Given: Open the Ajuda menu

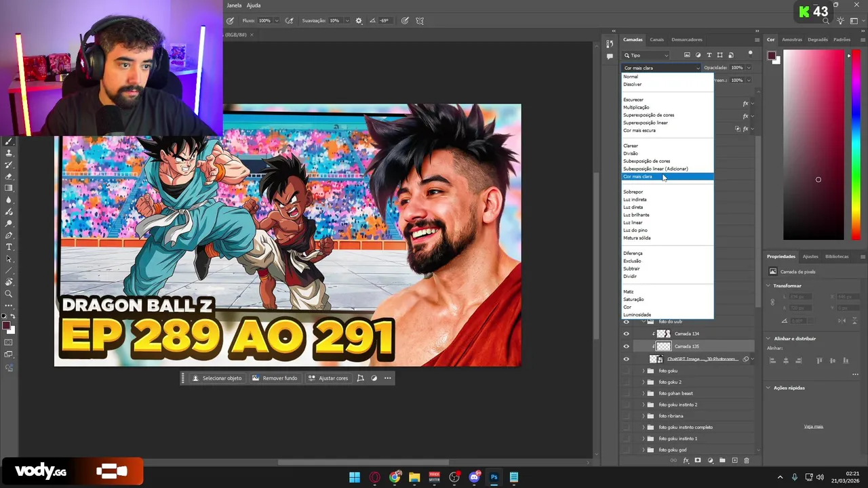Looking at the screenshot, I should 254,5.
